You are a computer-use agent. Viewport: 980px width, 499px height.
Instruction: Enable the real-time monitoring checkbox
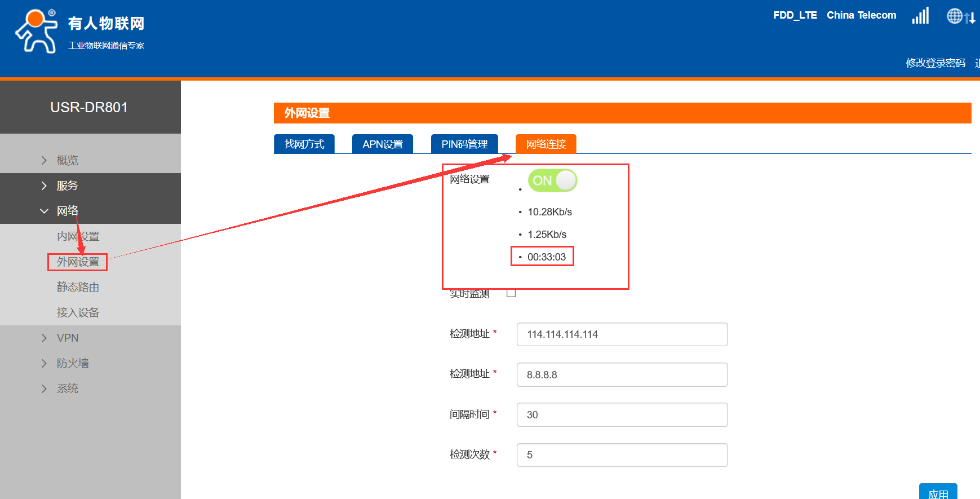[x=511, y=293]
